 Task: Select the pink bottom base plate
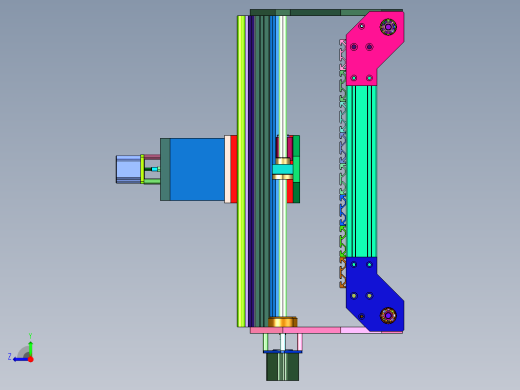point(326,330)
